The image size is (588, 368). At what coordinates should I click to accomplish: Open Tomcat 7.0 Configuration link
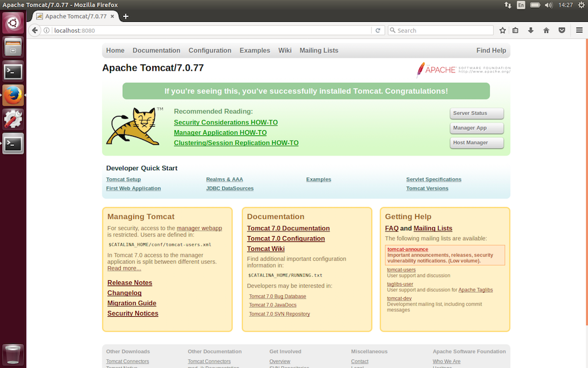[x=286, y=238]
